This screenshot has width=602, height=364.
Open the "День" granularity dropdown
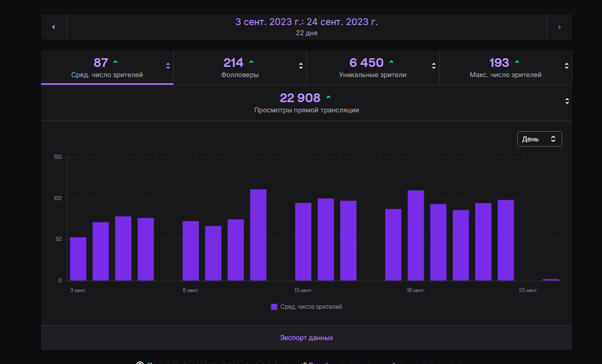pyautogui.click(x=539, y=139)
